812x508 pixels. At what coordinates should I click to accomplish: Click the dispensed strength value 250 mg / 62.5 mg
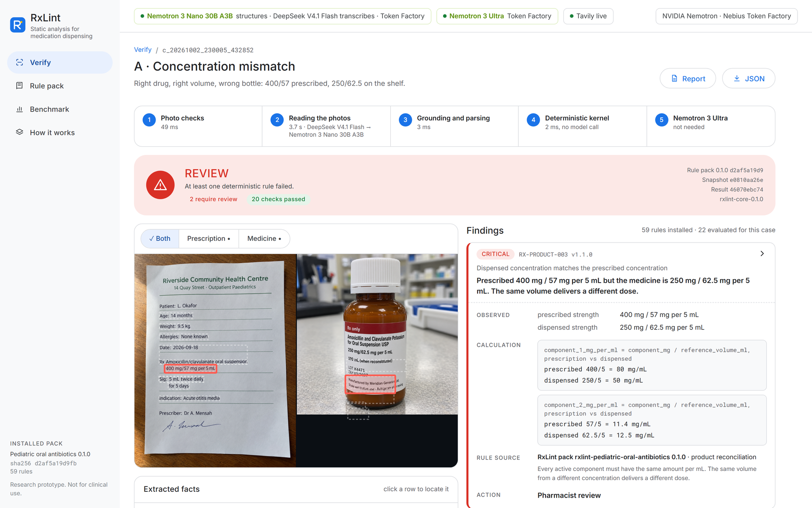pos(662,327)
